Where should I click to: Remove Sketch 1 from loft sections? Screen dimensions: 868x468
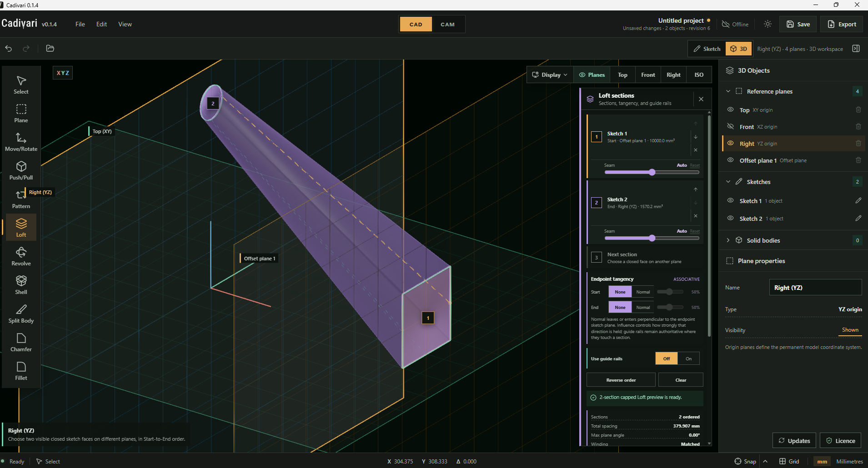pos(695,150)
